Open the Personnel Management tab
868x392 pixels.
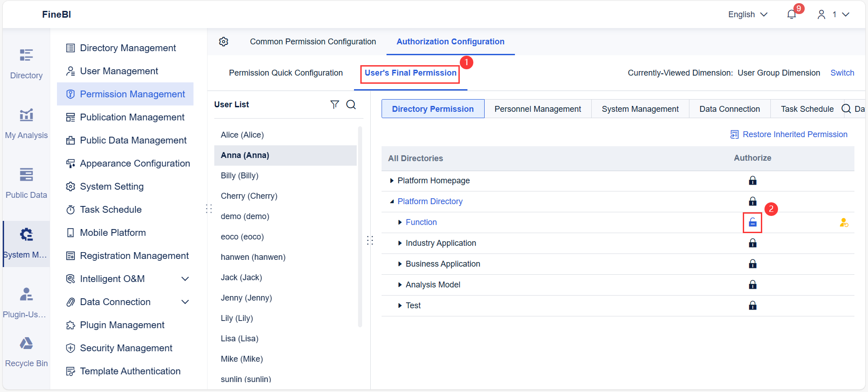(x=538, y=109)
